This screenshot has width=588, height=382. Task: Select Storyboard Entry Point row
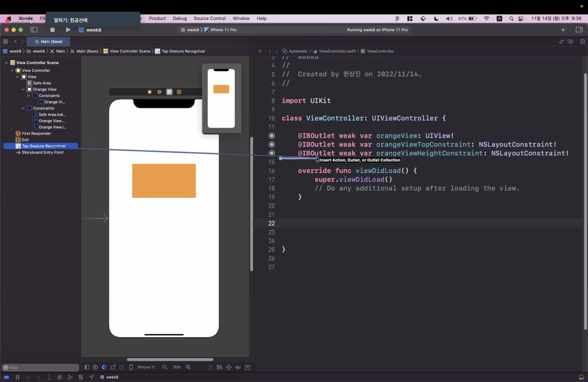(43, 152)
